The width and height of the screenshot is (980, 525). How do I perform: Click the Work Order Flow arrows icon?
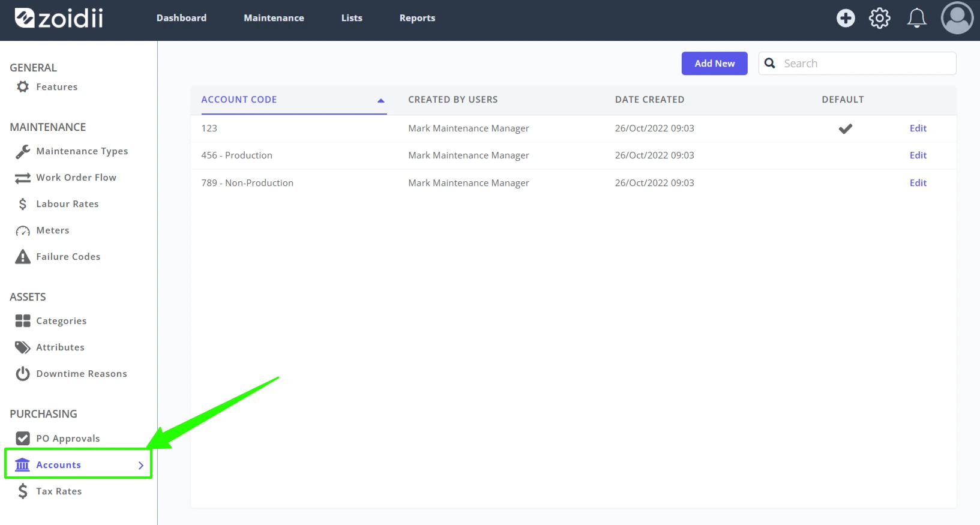pos(23,178)
